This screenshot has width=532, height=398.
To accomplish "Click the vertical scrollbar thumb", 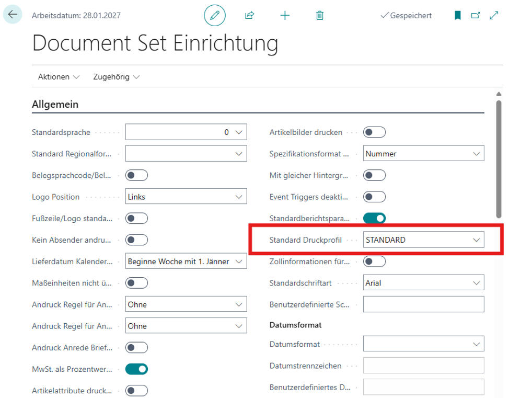I will pos(499,157).
